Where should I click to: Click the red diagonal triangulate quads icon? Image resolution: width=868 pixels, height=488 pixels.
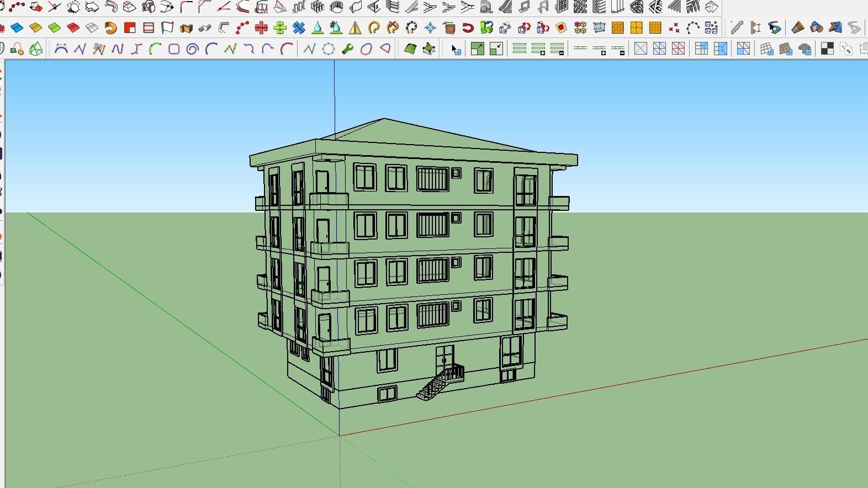coord(679,49)
